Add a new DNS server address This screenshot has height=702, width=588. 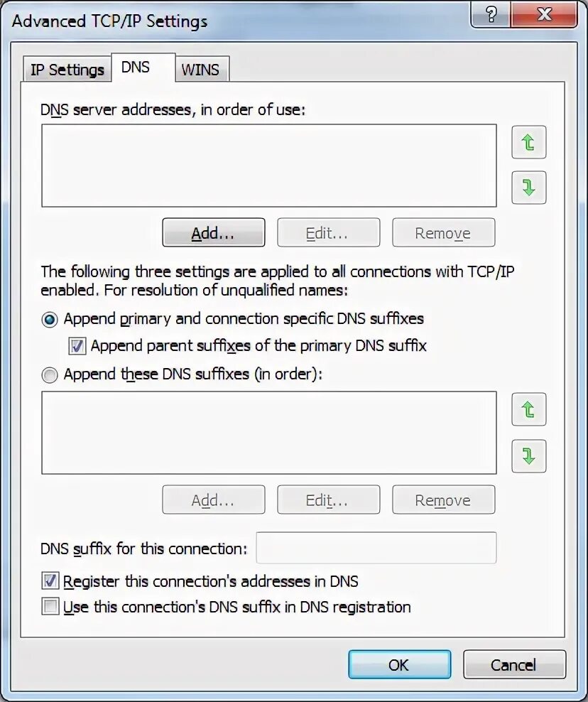(214, 232)
